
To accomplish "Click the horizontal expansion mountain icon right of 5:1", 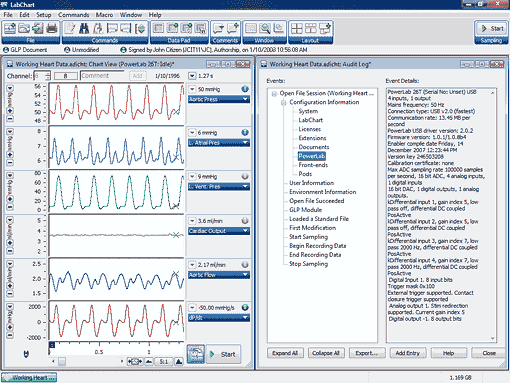I will coord(179,361).
